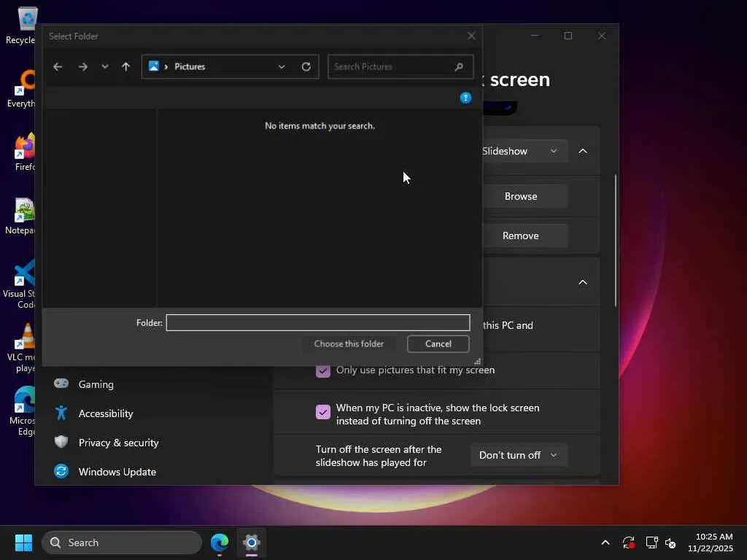This screenshot has width=747, height=560.
Task: Open recent locations dropdown arrow
Action: tap(105, 66)
